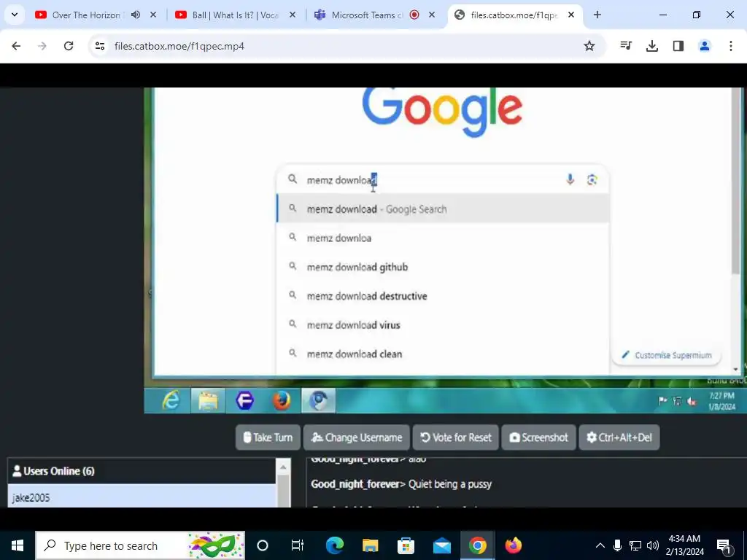
Task: Click the Vote for Reset button
Action: (456, 437)
